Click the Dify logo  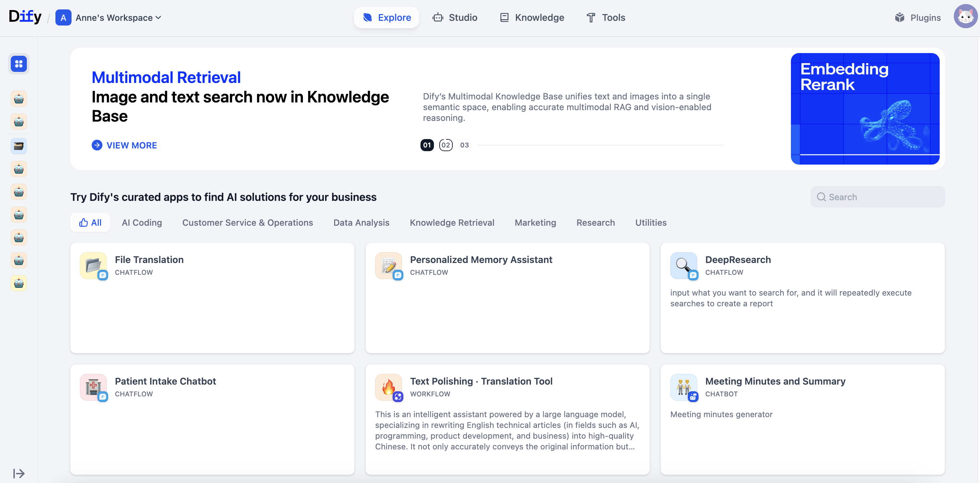25,17
